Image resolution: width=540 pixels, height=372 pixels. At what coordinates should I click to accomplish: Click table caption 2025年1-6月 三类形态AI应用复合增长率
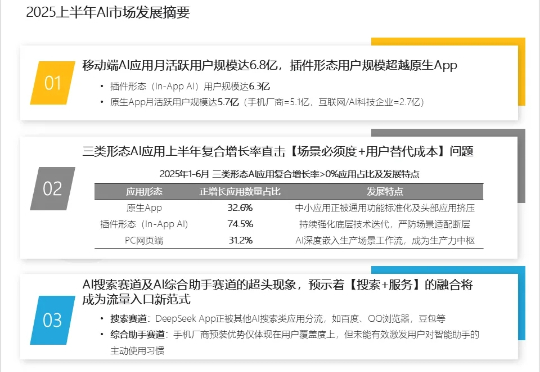point(240,174)
